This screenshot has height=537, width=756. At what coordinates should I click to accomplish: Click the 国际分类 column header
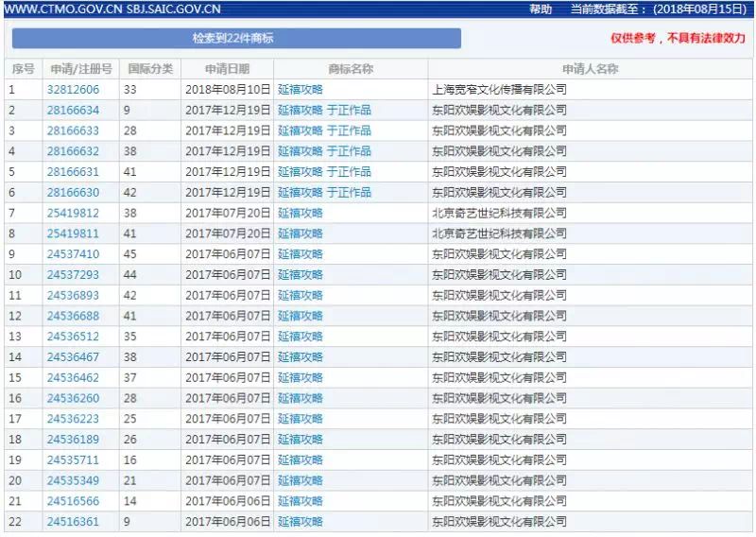point(150,69)
